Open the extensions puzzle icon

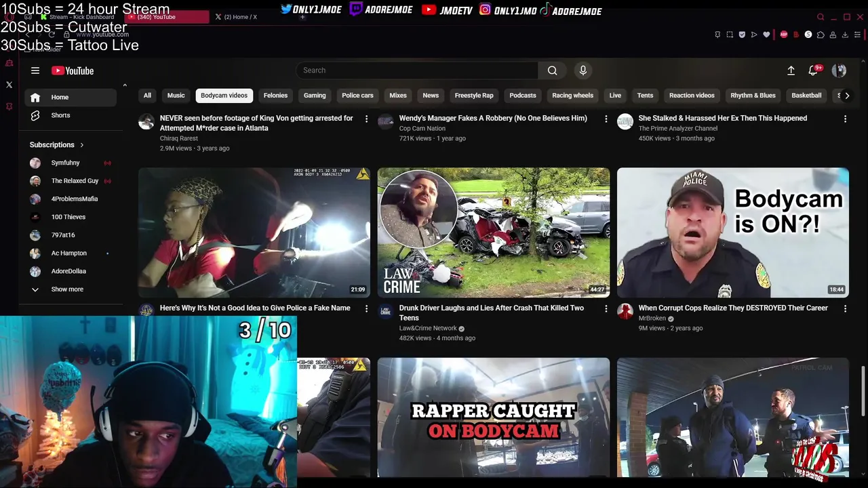(821, 35)
